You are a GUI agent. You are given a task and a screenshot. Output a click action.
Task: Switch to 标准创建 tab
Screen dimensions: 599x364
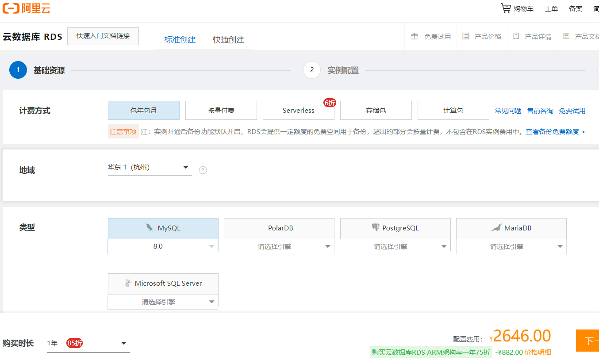coord(180,39)
